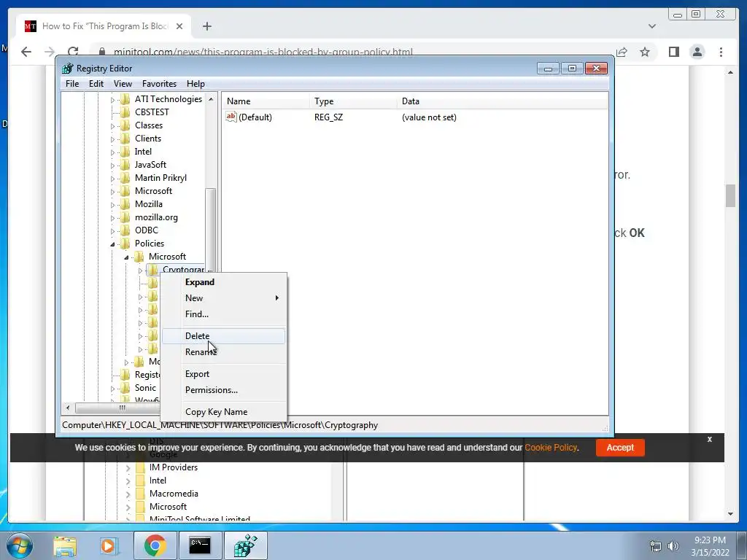
Task: Open the Windows Start menu
Action: 20,545
